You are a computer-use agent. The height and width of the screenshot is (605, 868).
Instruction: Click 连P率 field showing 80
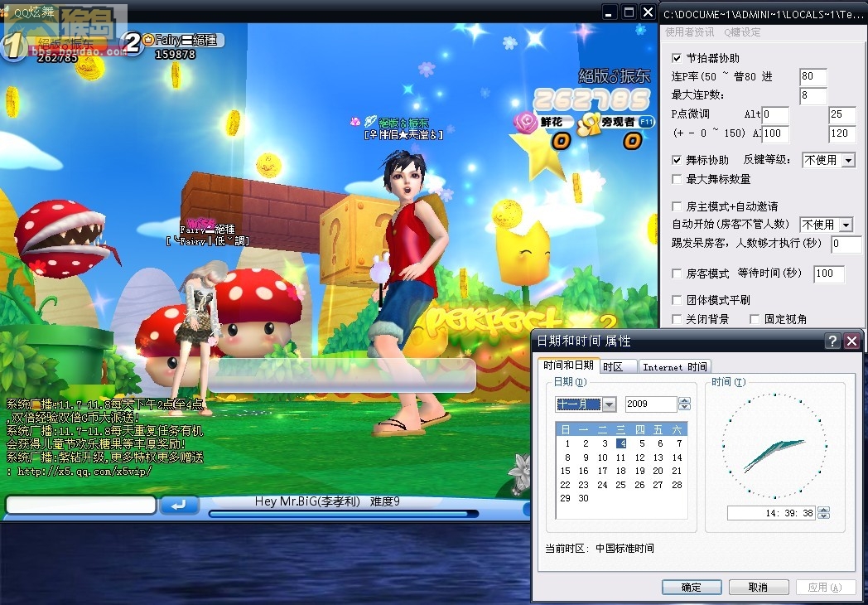click(813, 76)
